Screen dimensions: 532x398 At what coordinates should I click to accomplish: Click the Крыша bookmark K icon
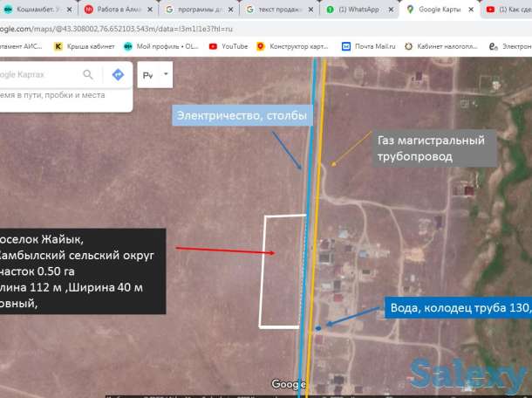pos(58,46)
